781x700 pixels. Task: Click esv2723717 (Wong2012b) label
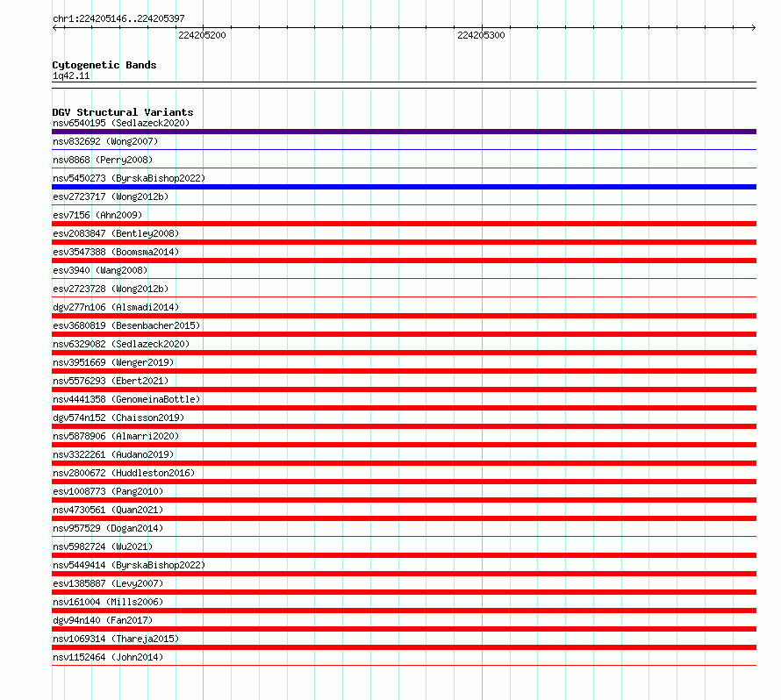[x=111, y=196]
